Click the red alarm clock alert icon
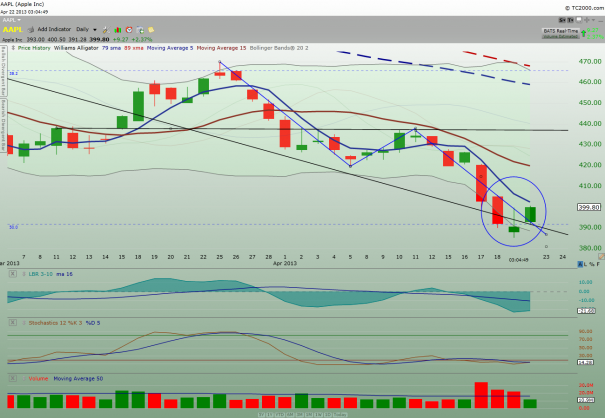605x418 pixels. pos(129,30)
